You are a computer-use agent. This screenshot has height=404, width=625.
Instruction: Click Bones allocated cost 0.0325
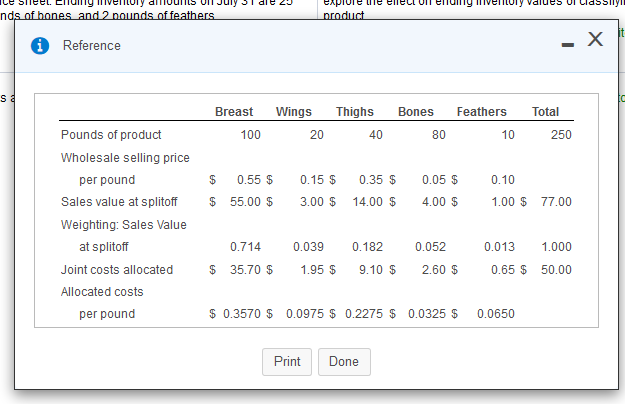coord(427,314)
